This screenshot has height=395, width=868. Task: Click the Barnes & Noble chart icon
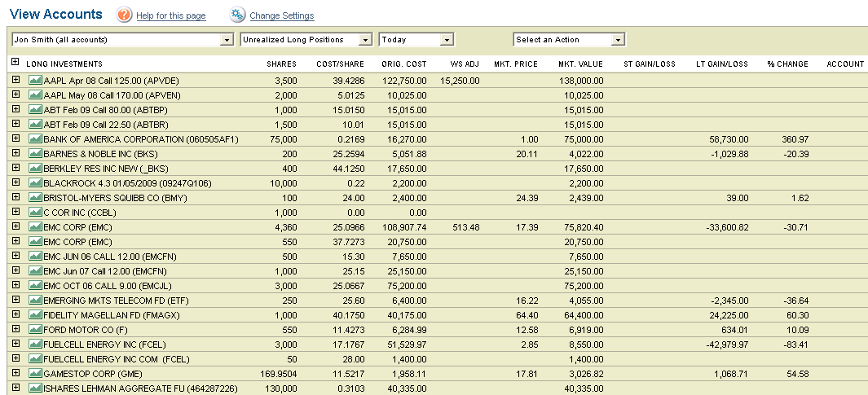click(x=35, y=154)
